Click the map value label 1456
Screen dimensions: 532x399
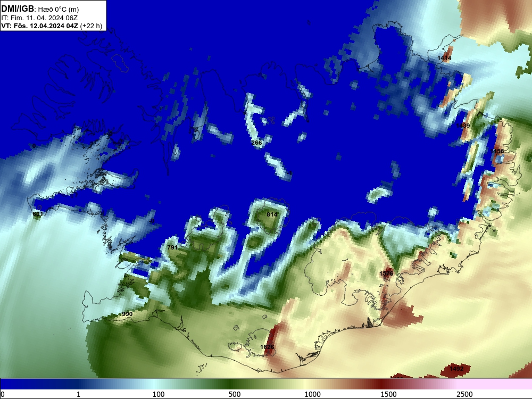coord(497,151)
